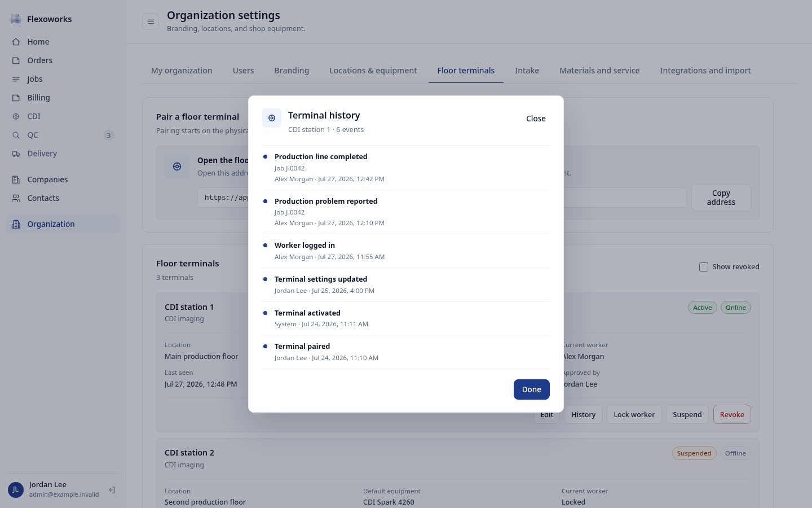Viewport: 812px width, 508px height.
Task: Click the log out icon beside Jordan Lee
Action: coord(112,490)
